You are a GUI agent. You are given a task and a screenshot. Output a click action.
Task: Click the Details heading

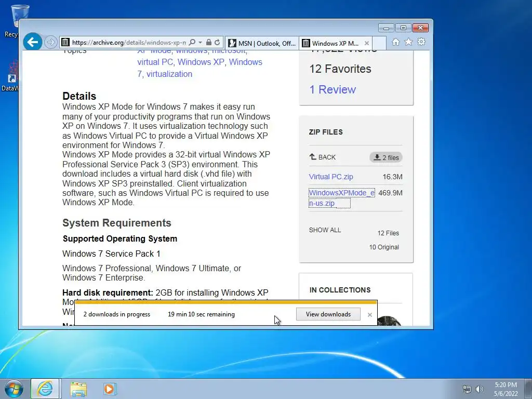(x=79, y=96)
